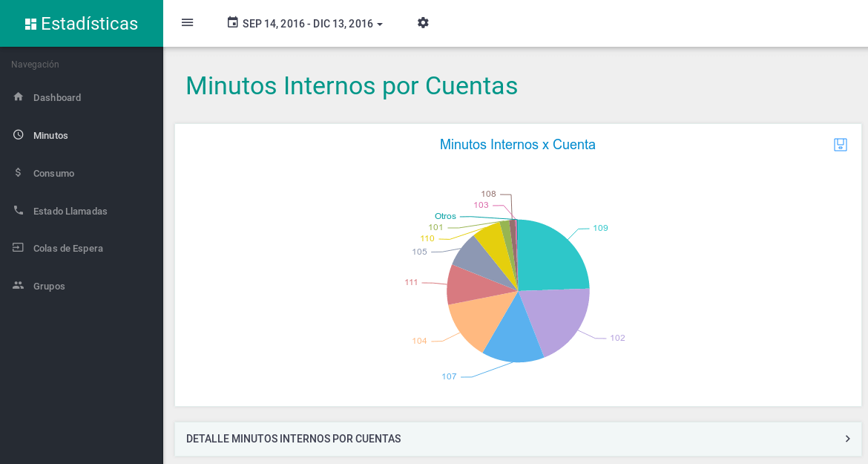Expand Detalle Minutos Internos por Cuentas panel

tap(294, 439)
